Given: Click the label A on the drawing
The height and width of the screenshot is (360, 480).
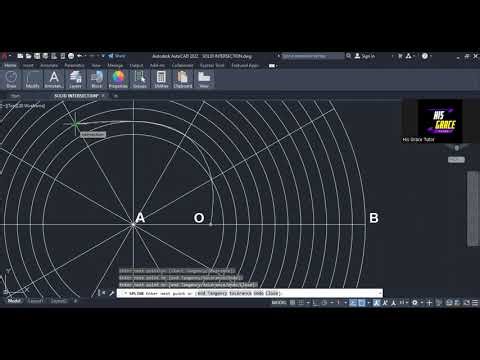Looking at the screenshot, I should click(140, 218).
